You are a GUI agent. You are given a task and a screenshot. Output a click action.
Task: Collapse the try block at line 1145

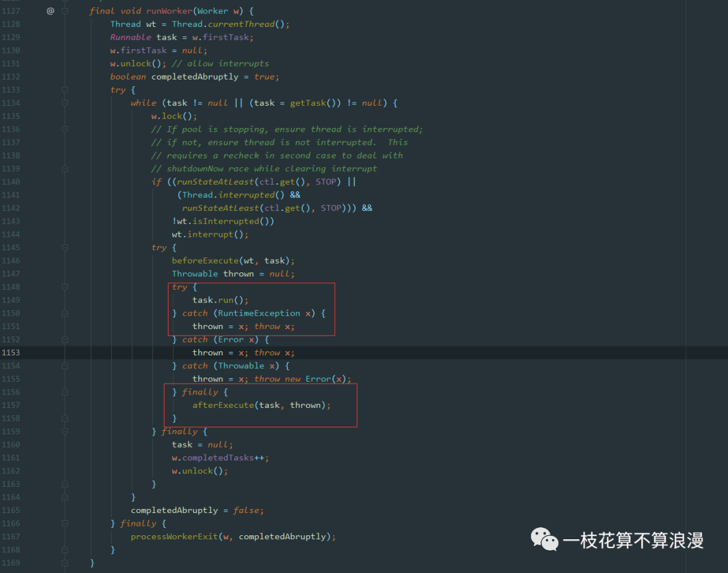click(65, 247)
